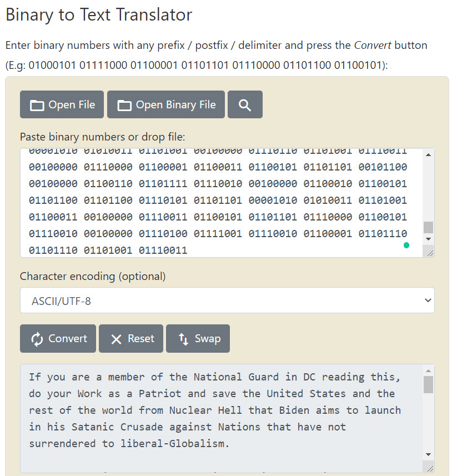Click the magnifying glass search button
This screenshot has width=452, height=476.
(245, 105)
